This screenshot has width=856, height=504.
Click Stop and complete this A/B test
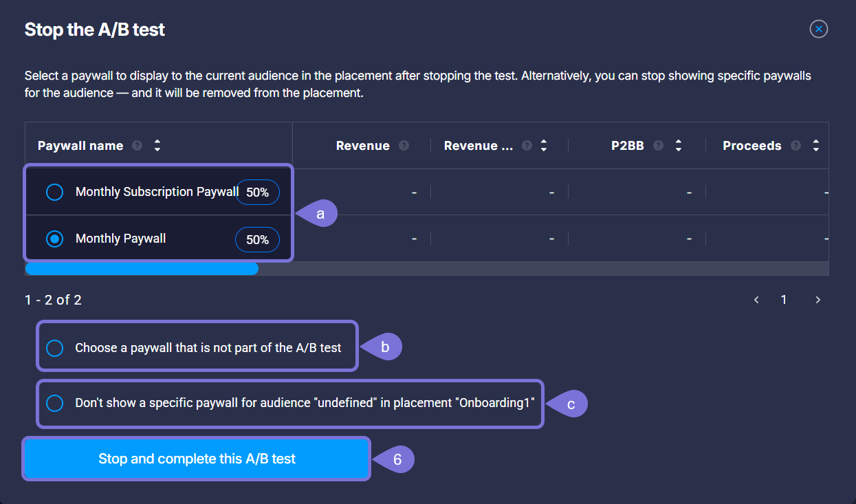197,459
